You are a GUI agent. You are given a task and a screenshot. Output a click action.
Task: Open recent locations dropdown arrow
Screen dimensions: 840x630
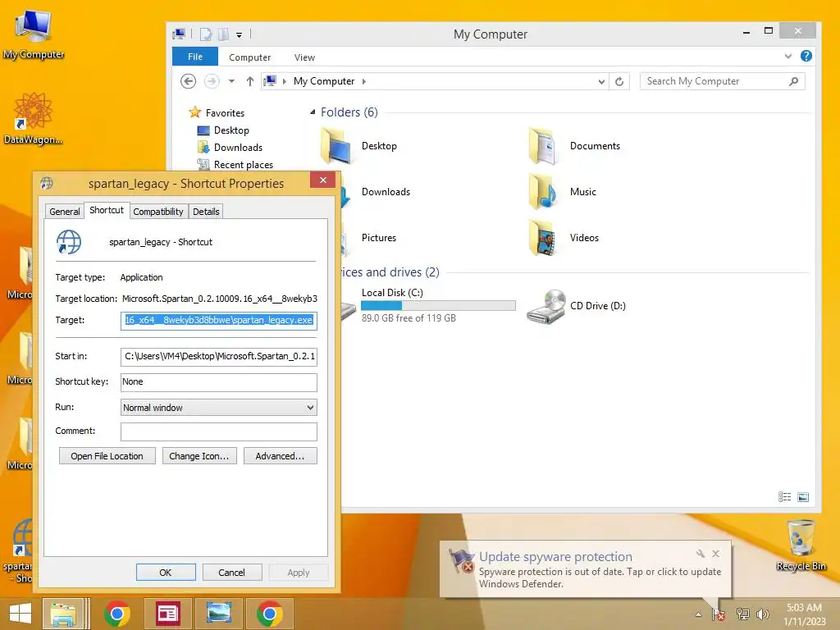click(x=231, y=81)
